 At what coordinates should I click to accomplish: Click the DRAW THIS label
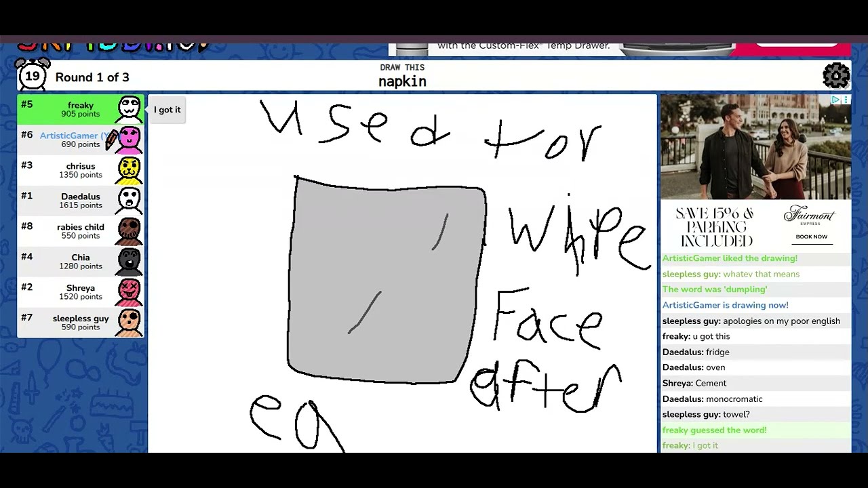402,67
